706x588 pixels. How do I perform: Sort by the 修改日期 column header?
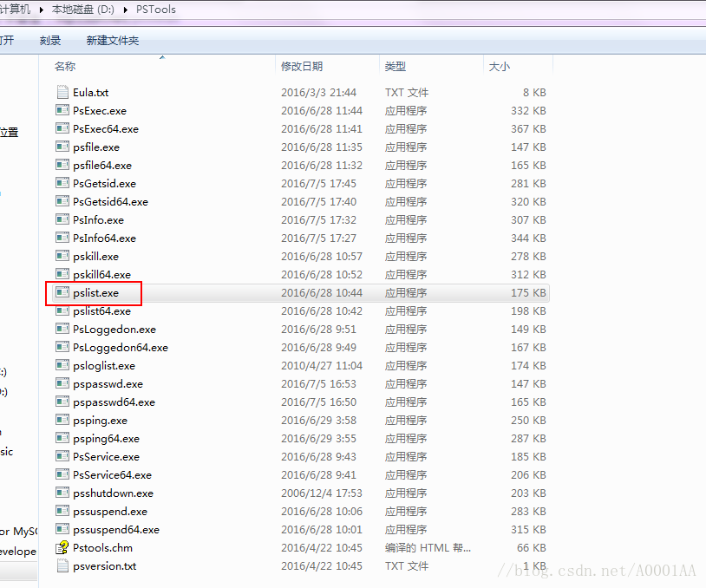click(302, 67)
